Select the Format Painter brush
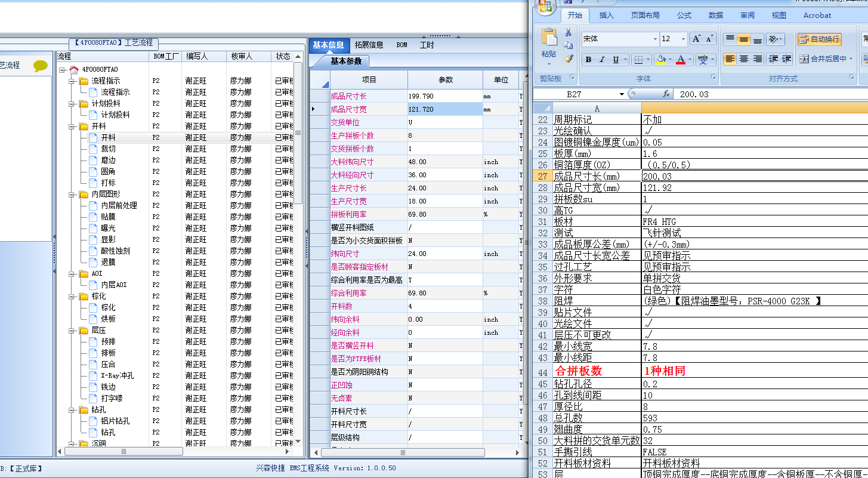 (x=569, y=58)
